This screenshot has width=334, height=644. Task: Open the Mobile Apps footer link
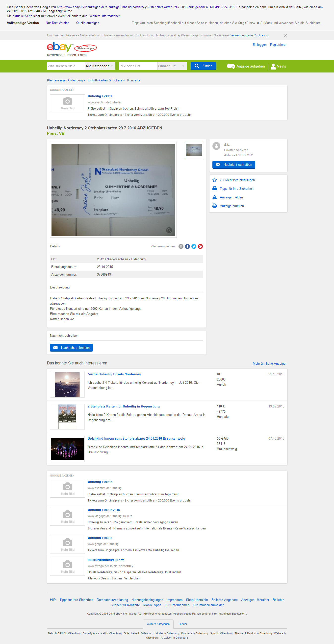click(x=152, y=605)
